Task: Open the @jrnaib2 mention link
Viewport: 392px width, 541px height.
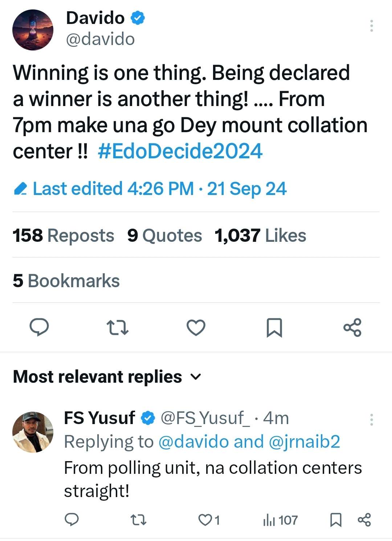Action: tap(305, 442)
